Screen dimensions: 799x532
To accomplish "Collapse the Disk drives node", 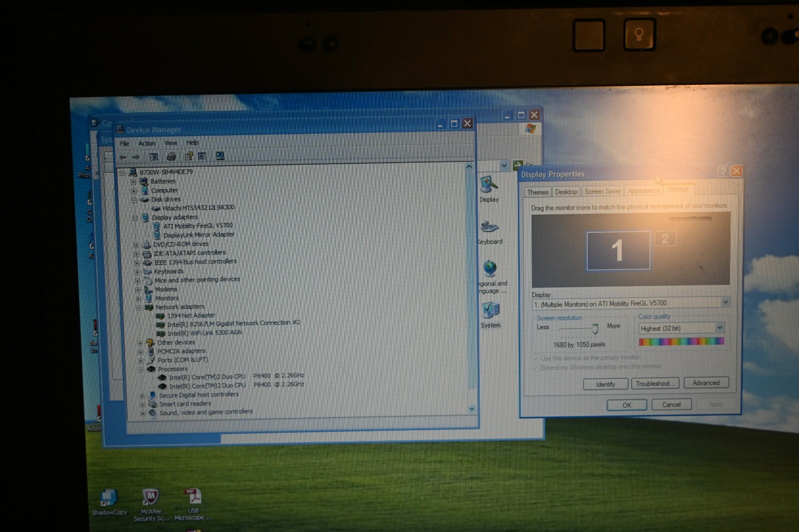I will pyautogui.click(x=134, y=200).
